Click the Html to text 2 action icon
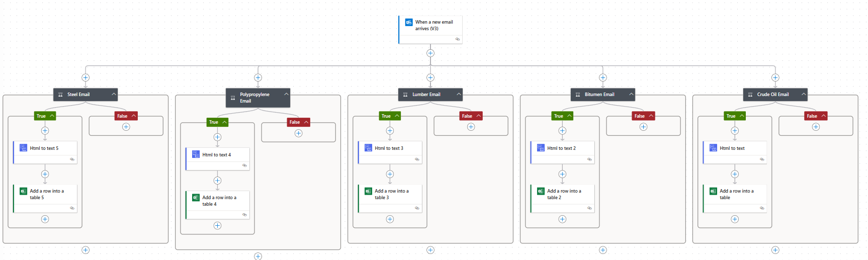The height and width of the screenshot is (260, 868). 541,148
